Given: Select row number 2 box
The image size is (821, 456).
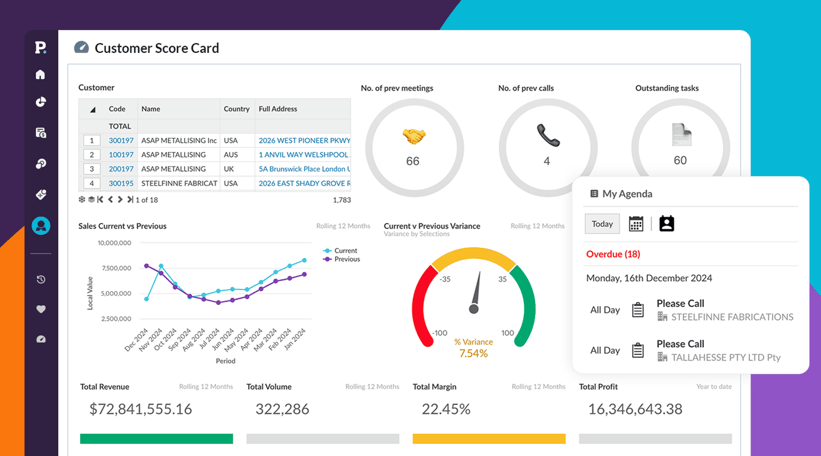Looking at the screenshot, I should (92, 154).
